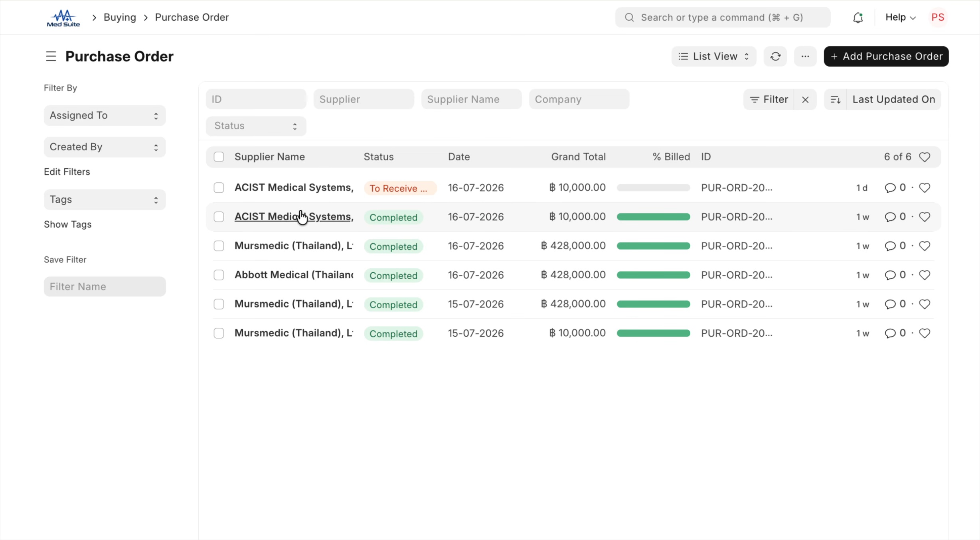Open the PS user avatar menu
Viewport: 980px width, 540px height.
[938, 18]
